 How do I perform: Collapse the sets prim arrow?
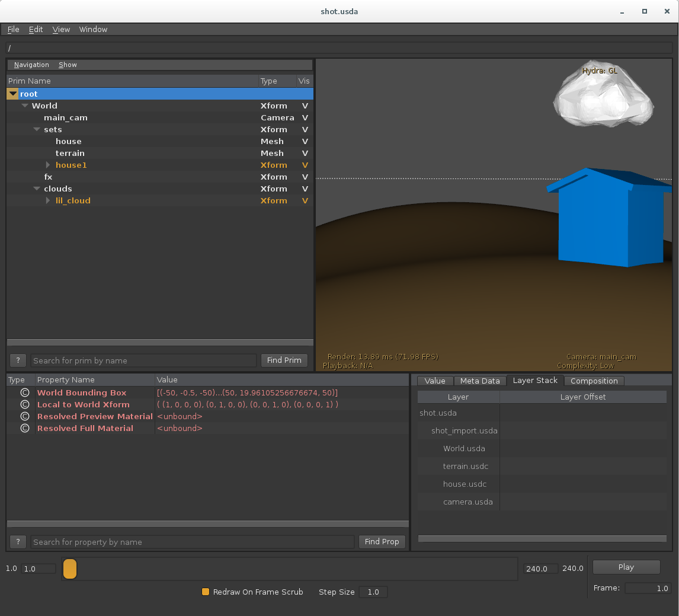[37, 129]
